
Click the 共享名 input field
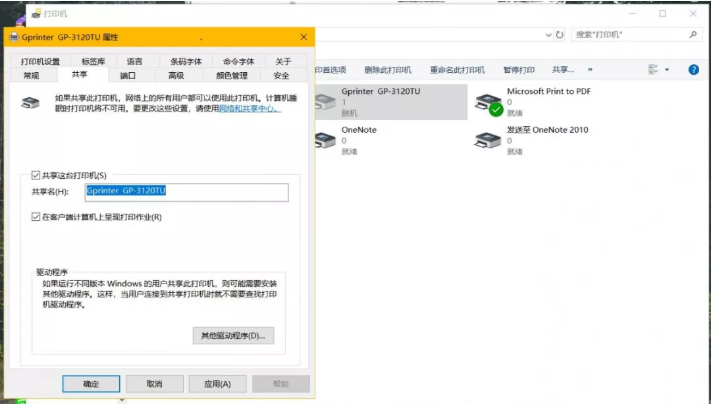(x=187, y=192)
